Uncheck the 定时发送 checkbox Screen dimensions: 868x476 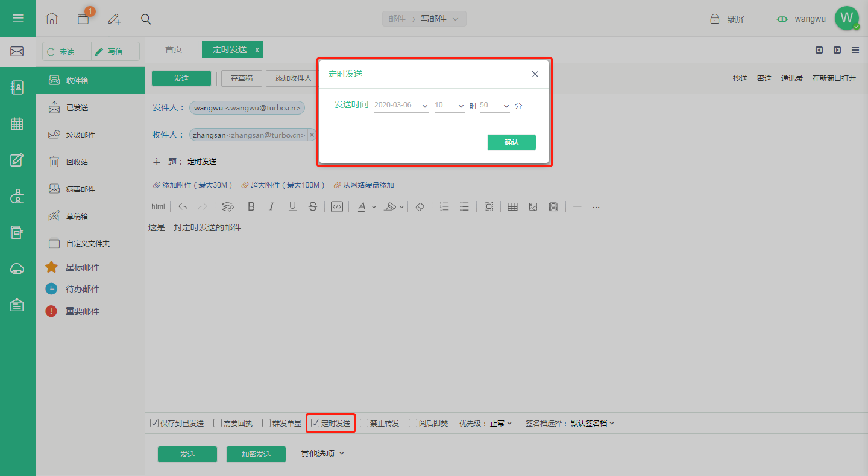click(315, 423)
